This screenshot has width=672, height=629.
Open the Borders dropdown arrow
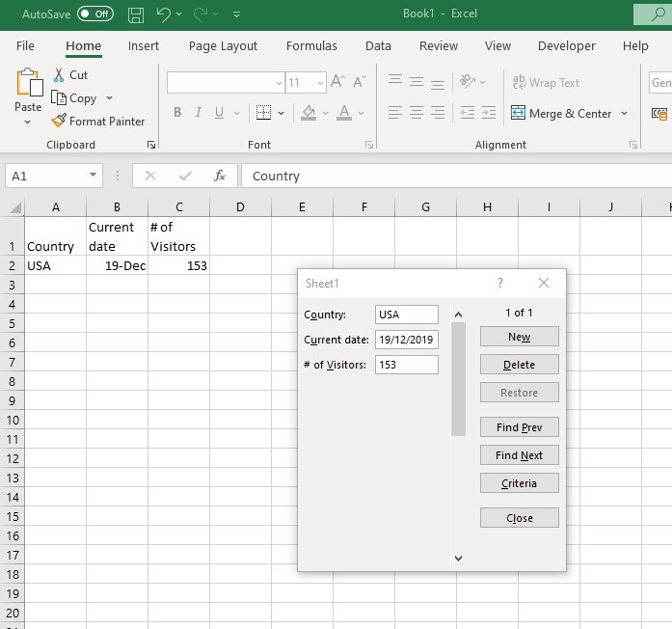(282, 113)
